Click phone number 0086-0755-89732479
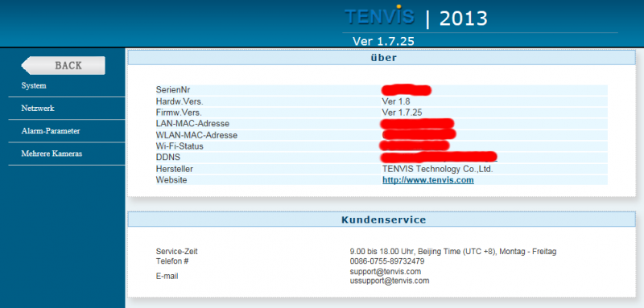Image resolution: width=644 pixels, height=308 pixels. point(387,261)
